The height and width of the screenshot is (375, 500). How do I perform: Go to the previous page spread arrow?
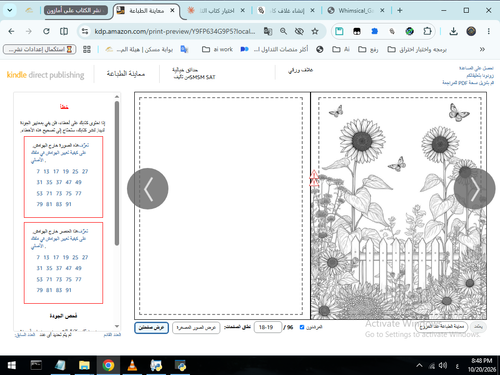[148, 189]
